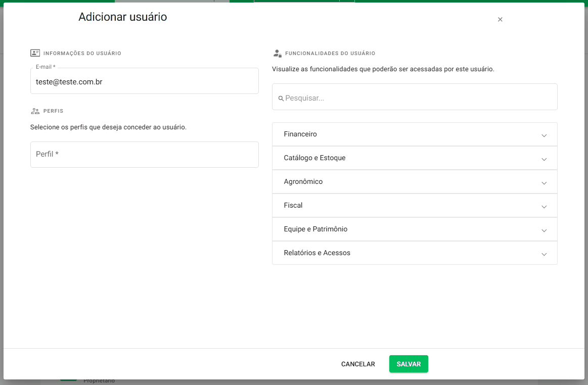Select the Catálogo e Estoque row label
The height and width of the screenshot is (385, 588).
(314, 158)
